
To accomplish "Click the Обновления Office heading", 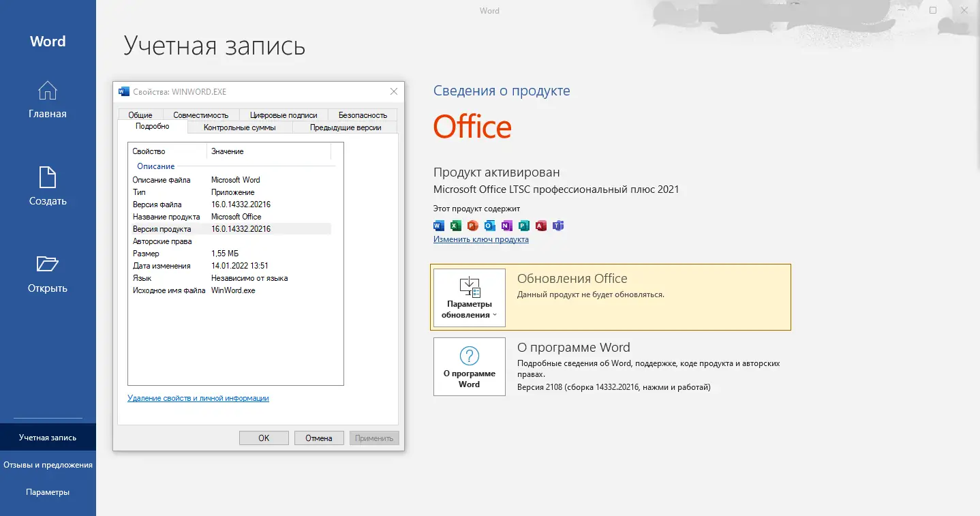I will tap(572, 279).
